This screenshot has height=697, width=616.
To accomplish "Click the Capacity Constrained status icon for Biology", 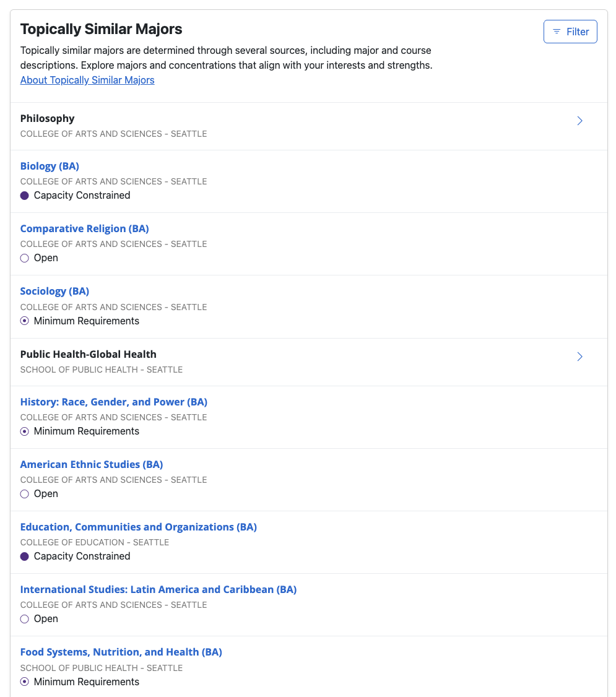I will click(x=24, y=195).
